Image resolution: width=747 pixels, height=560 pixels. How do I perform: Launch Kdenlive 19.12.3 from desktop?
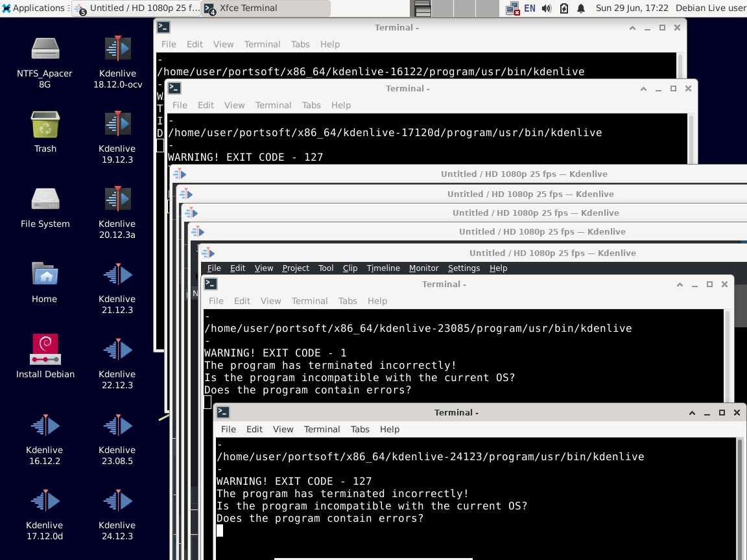click(117, 137)
